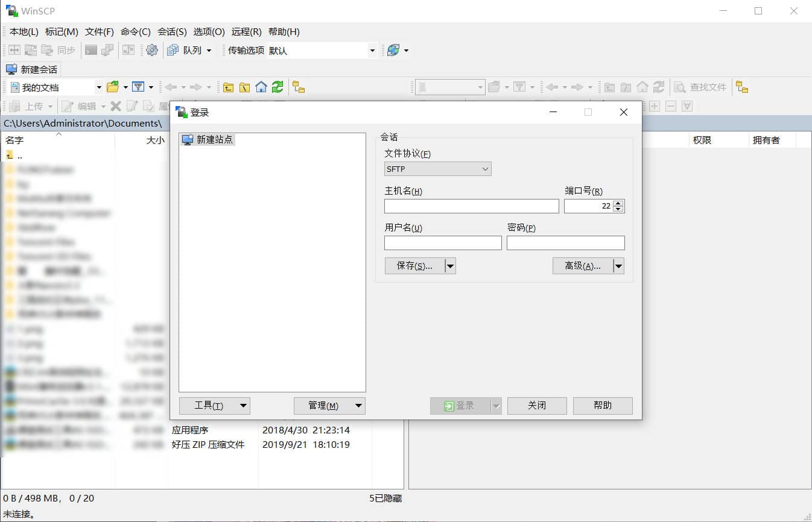Click the monitor icon on New Session tab

pyautogui.click(x=11, y=69)
